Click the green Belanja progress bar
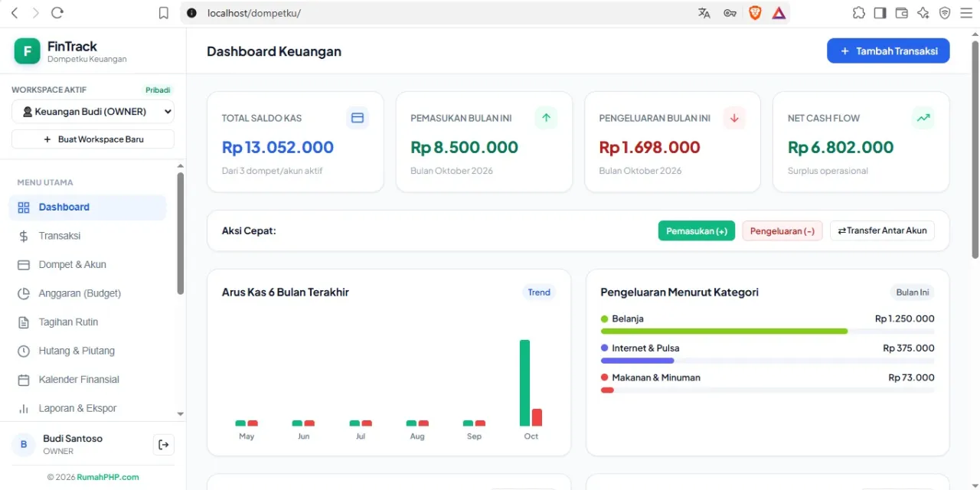 point(724,331)
